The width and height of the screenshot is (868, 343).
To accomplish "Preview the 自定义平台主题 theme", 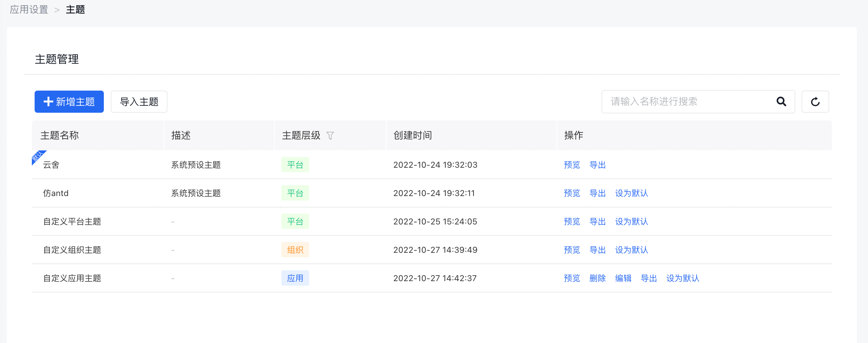I will (572, 222).
